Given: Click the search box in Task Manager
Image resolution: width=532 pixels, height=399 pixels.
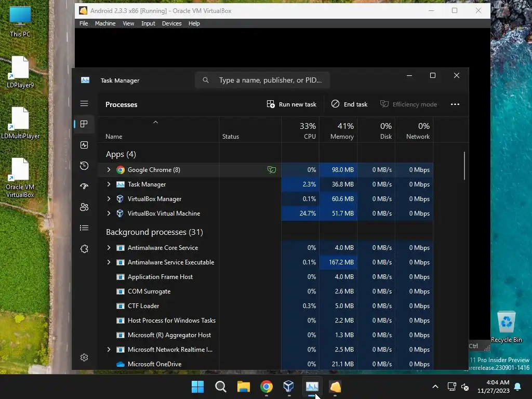Looking at the screenshot, I should [x=262, y=80].
